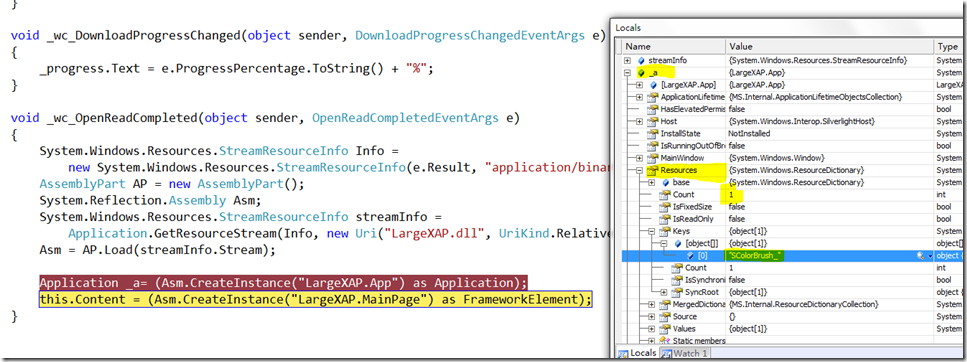967x362 pixels.
Task: Click the property icon beside Values
Action: pos(665,329)
